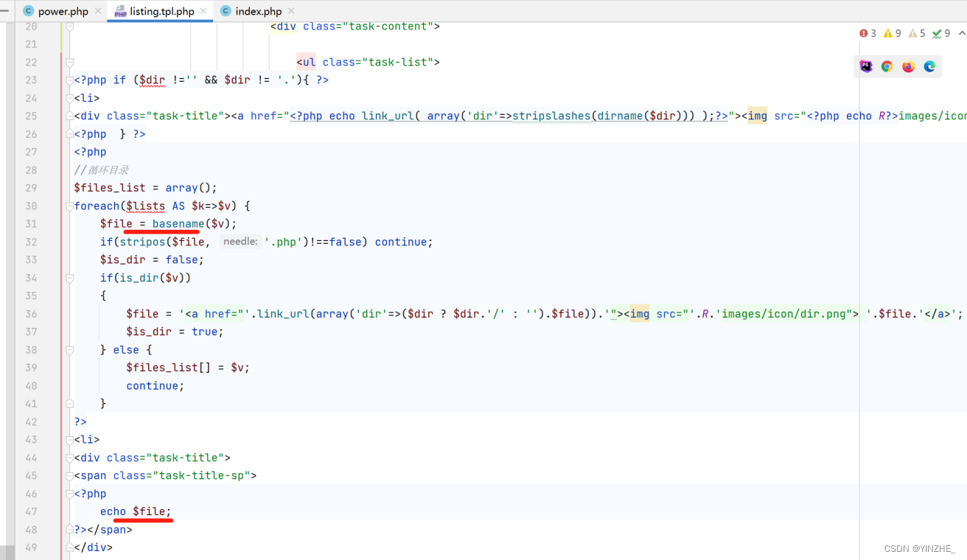Click the stripslashes function on line 25
Image resolution: width=967 pixels, height=560 pixels.
pyautogui.click(x=551, y=116)
